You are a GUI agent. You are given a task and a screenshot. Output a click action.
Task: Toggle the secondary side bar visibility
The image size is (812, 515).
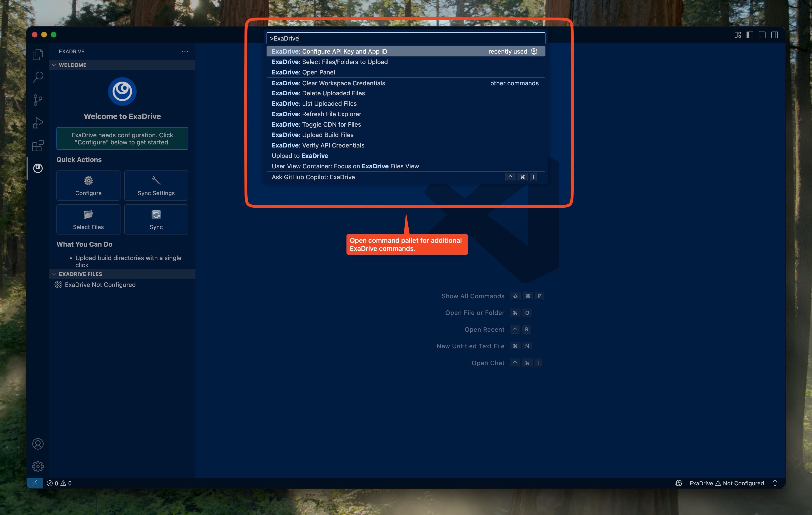click(775, 35)
